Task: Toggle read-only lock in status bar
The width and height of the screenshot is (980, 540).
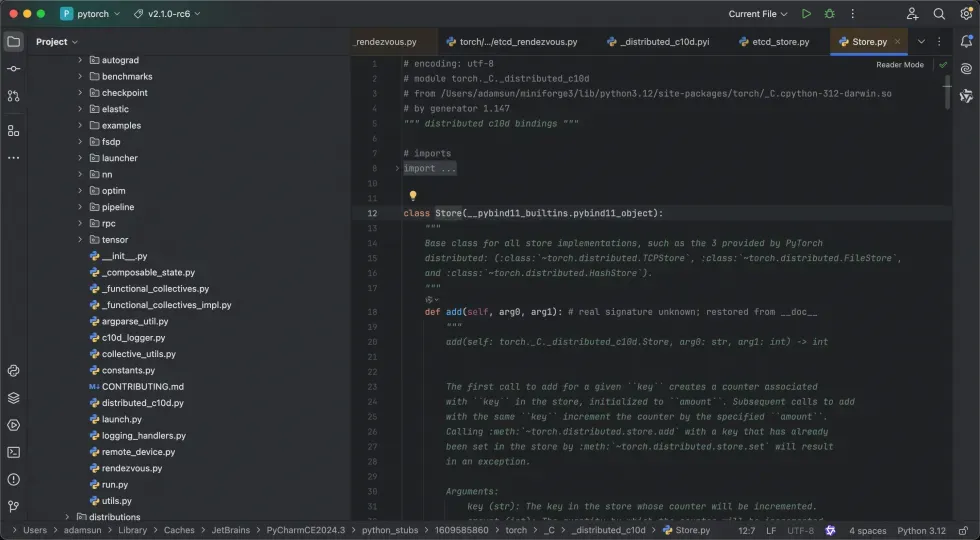Action: tap(964, 531)
